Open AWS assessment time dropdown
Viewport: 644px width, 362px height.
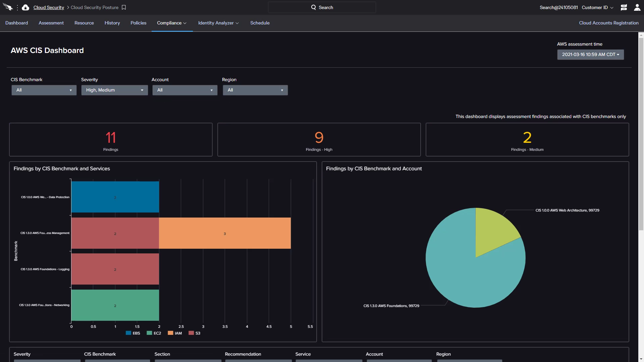point(590,55)
